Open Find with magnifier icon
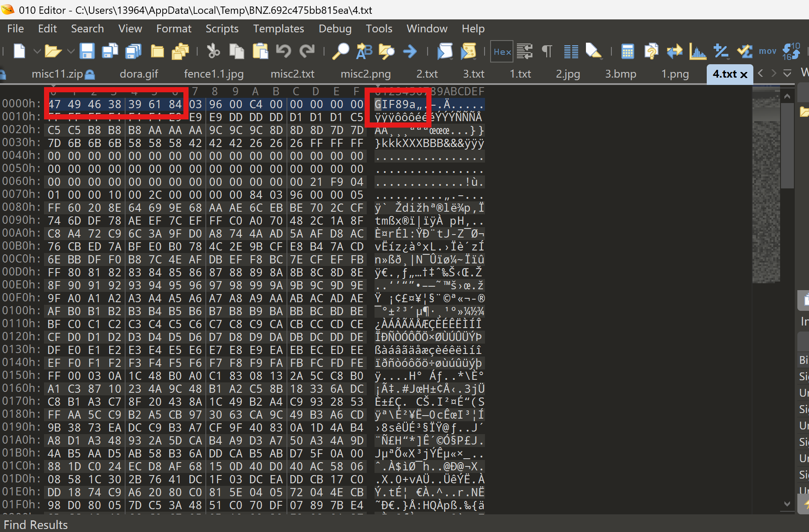The width and height of the screenshot is (809, 532). pos(340,51)
